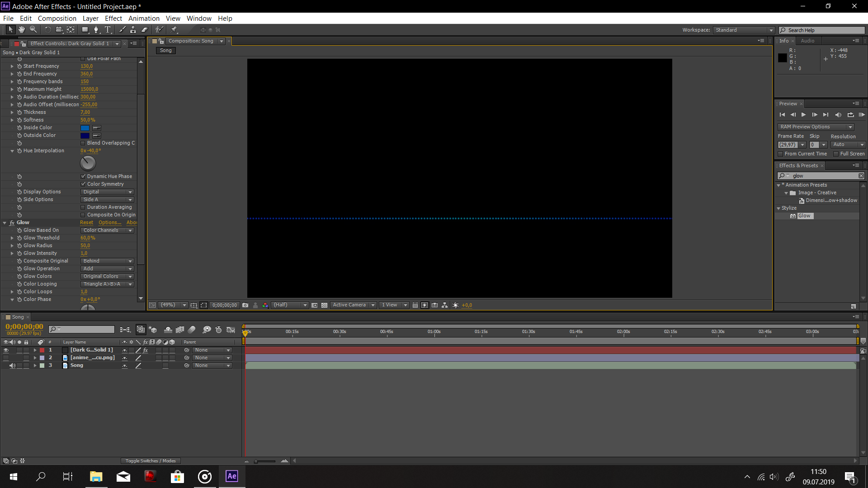Open the Glow Colors dropdown
868x488 pixels.
107,277
